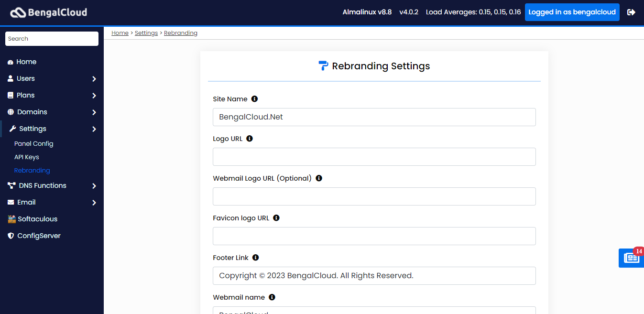Click info icon next to Footer Link
This screenshot has height=314, width=644.
click(255, 258)
